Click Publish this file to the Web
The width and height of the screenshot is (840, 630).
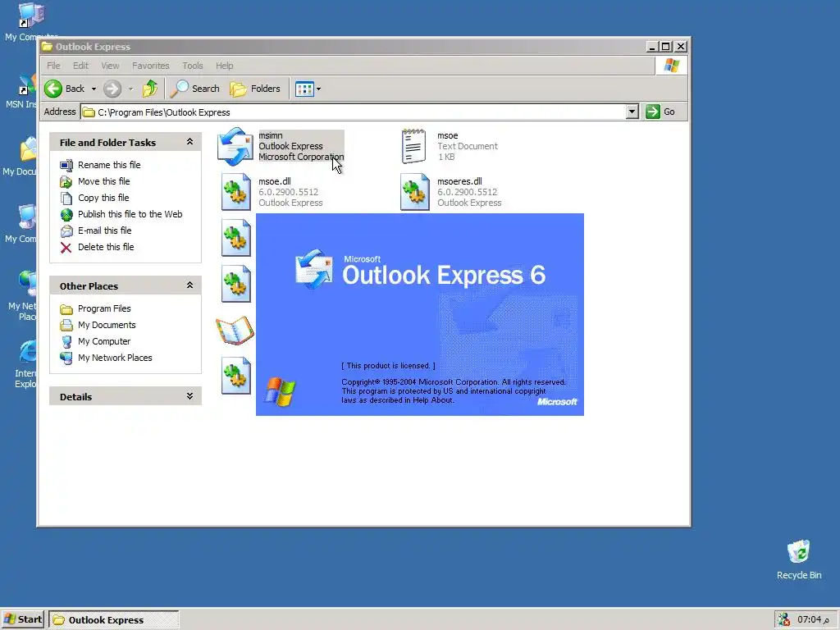130,214
